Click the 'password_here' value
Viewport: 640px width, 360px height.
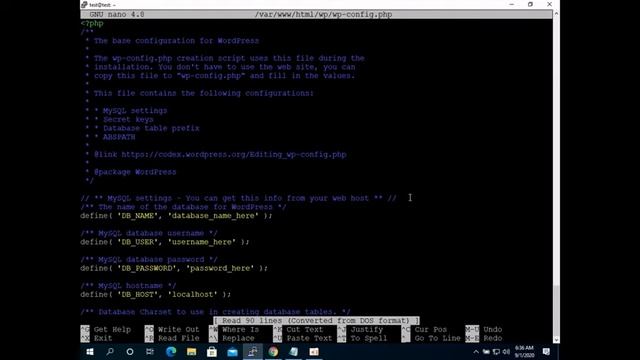tap(220, 268)
